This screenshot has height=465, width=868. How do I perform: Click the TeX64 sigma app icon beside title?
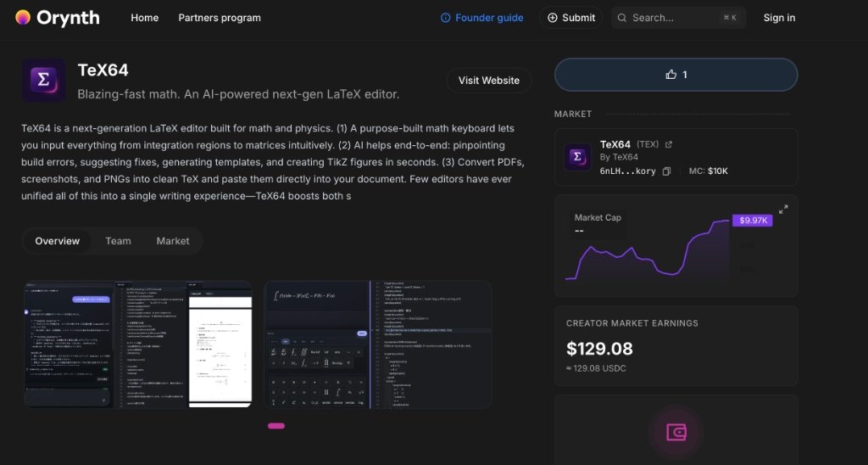point(43,81)
